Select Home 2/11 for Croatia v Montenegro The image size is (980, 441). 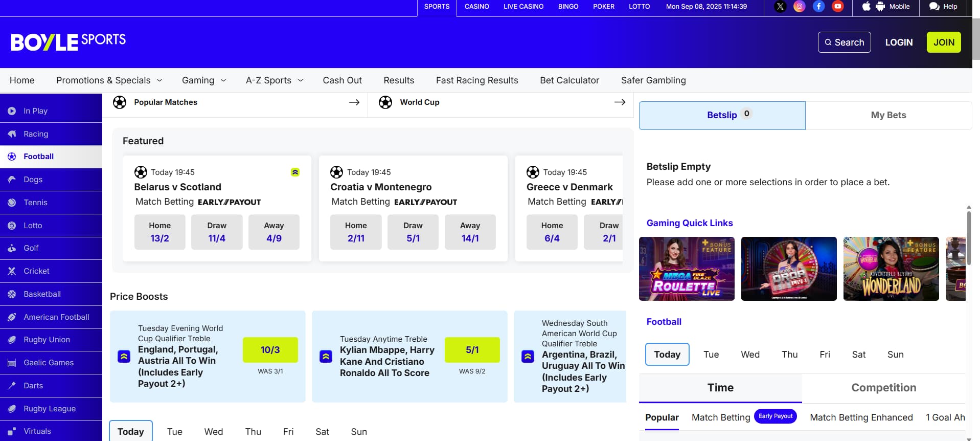pos(356,232)
